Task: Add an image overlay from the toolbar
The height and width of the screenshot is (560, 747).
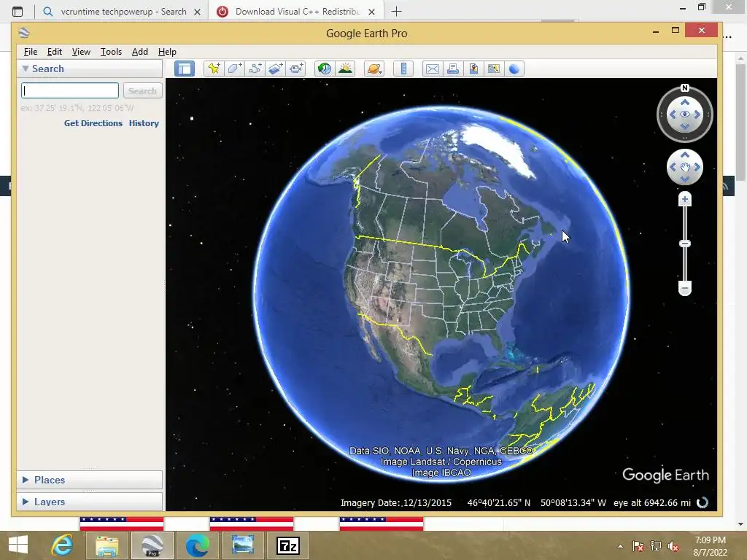Action: click(x=275, y=69)
